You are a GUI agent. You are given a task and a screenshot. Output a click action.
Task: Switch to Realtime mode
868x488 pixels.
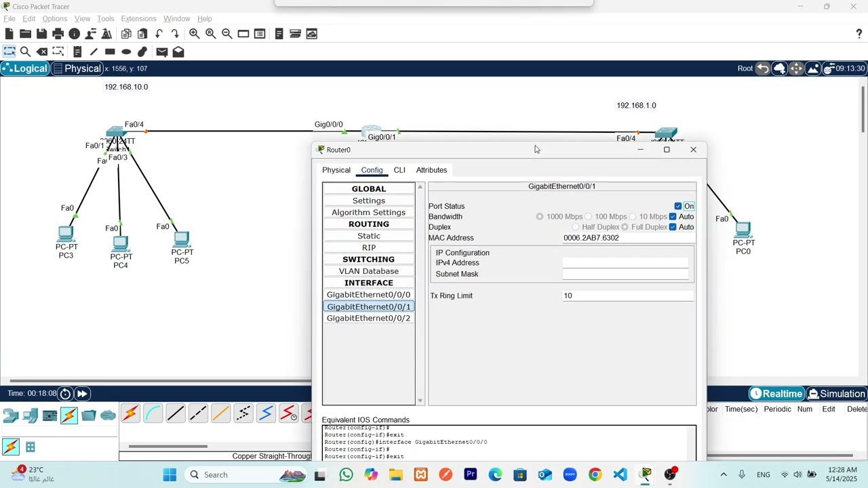(776, 394)
